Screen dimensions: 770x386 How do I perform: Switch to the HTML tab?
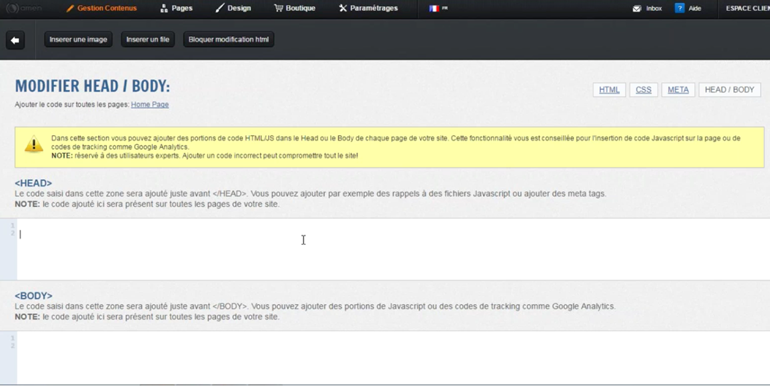(609, 90)
